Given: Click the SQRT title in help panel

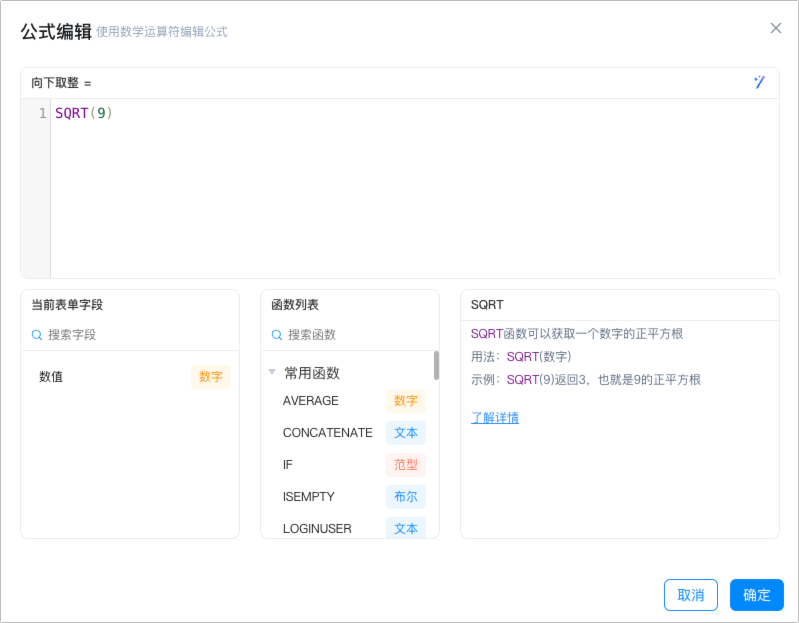Looking at the screenshot, I should point(487,305).
